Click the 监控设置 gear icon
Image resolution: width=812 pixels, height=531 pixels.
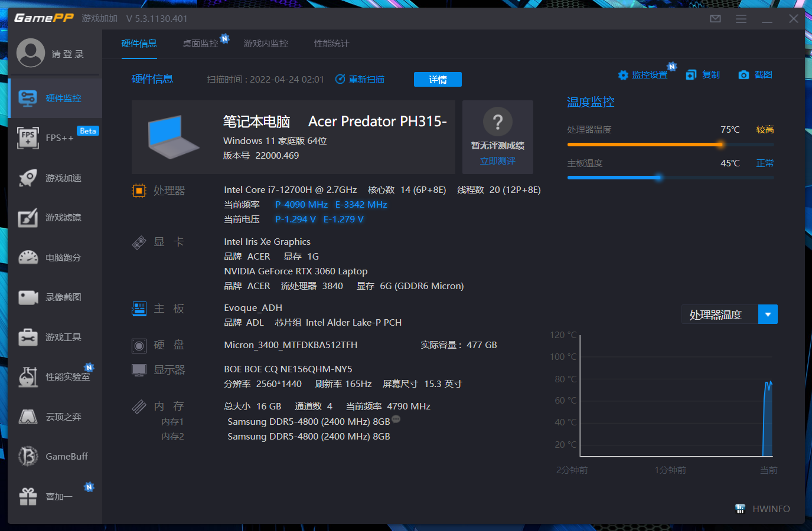[x=623, y=75]
